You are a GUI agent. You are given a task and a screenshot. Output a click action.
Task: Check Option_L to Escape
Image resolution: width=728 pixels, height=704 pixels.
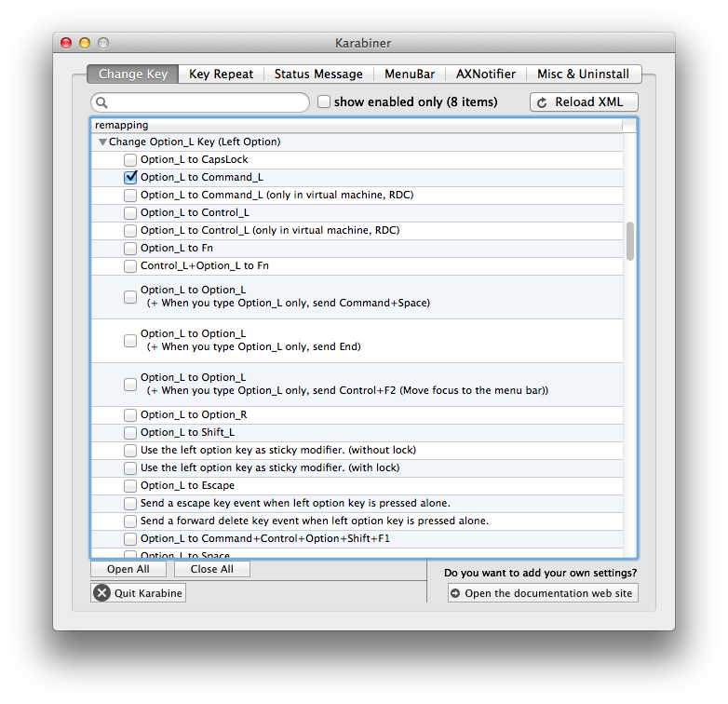pyautogui.click(x=130, y=485)
